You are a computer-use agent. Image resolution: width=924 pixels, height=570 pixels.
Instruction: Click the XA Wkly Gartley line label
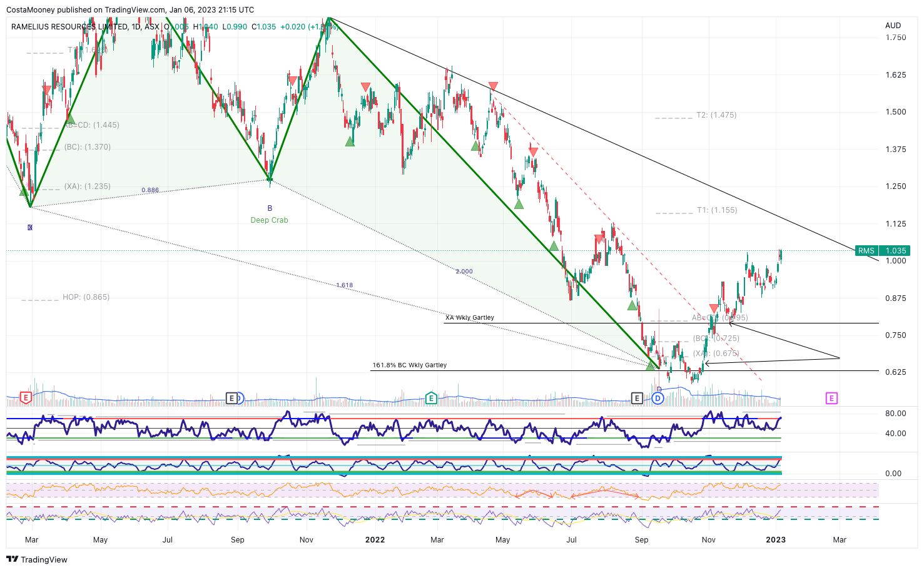(x=470, y=318)
